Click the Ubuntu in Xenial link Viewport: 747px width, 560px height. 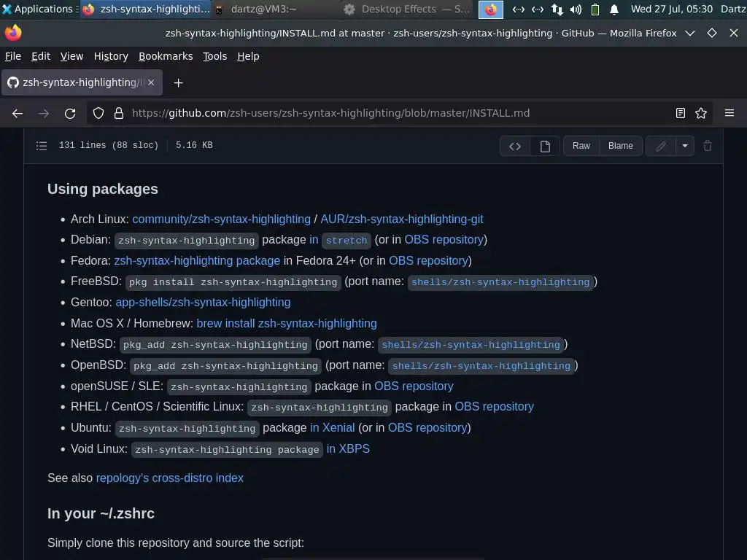click(332, 427)
